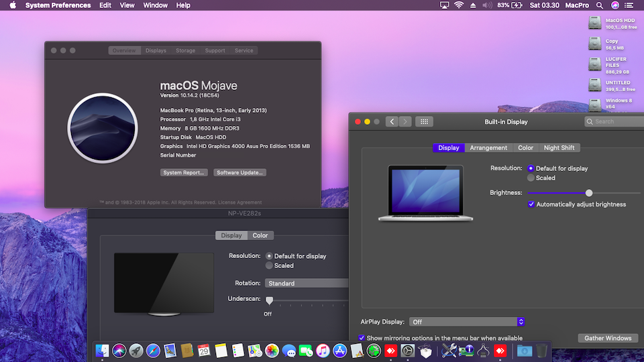Screen dimensions: 644x362
Task: Switch to Arrangement tab in Built-in Display
Action: click(488, 147)
